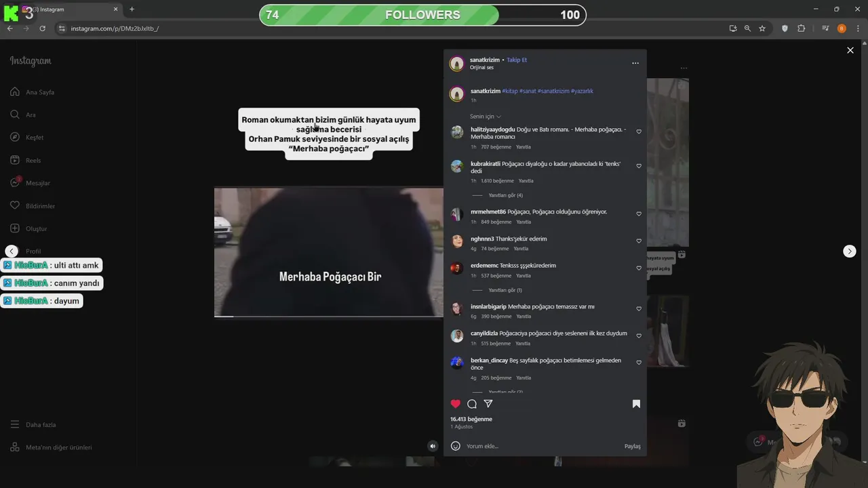This screenshot has height=488, width=868.
Task: Click Paylaş to post comment
Action: tap(632, 447)
